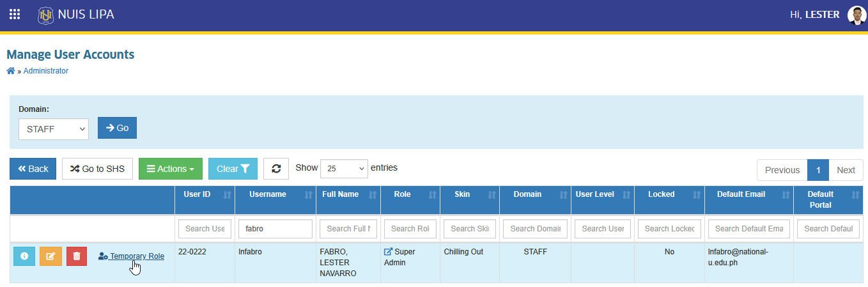
Task: Open the user profile avatar
Action: (856, 15)
